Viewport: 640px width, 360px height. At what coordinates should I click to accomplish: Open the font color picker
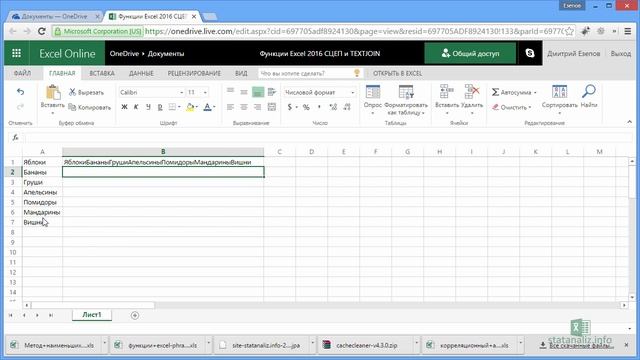point(209,107)
